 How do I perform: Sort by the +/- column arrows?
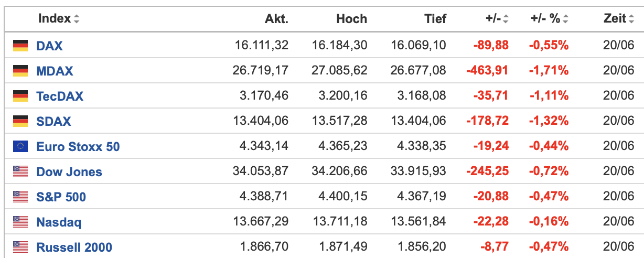point(506,19)
